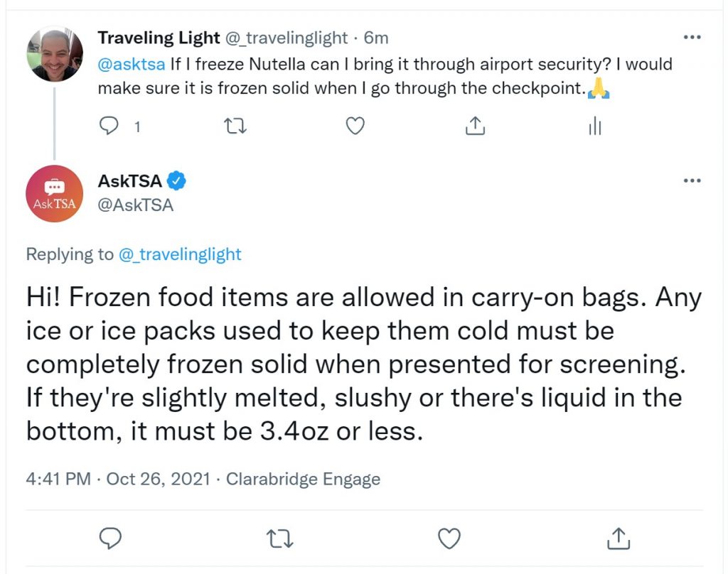The width and height of the screenshot is (728, 574).
Task: Click the @asktsa mention link
Action: coord(132,64)
